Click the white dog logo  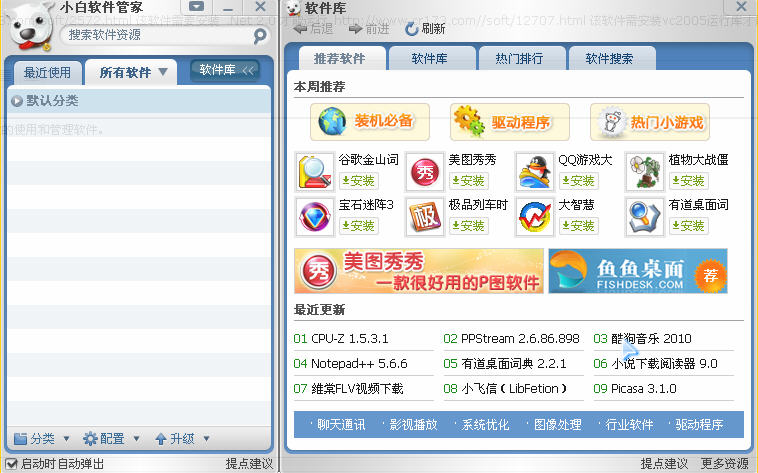point(31,27)
